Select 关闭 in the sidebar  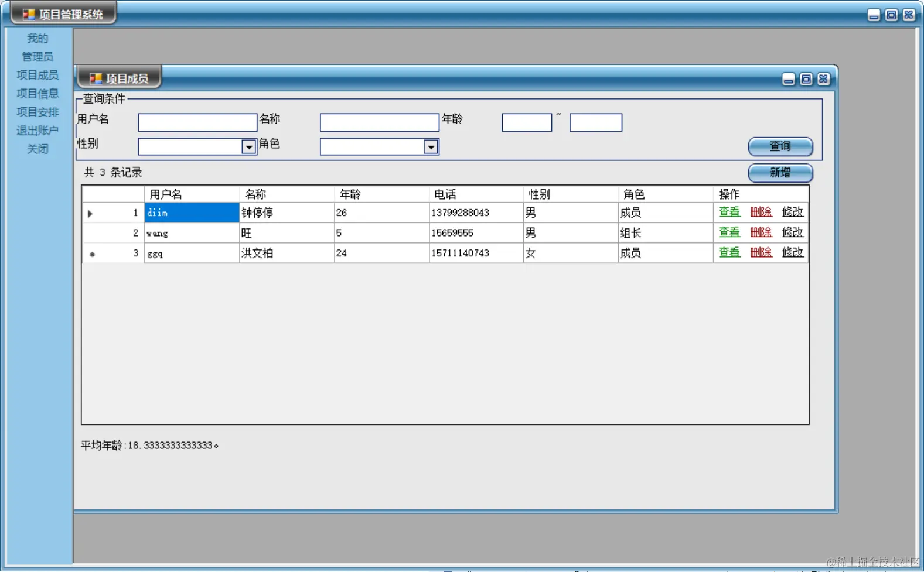[x=37, y=149]
